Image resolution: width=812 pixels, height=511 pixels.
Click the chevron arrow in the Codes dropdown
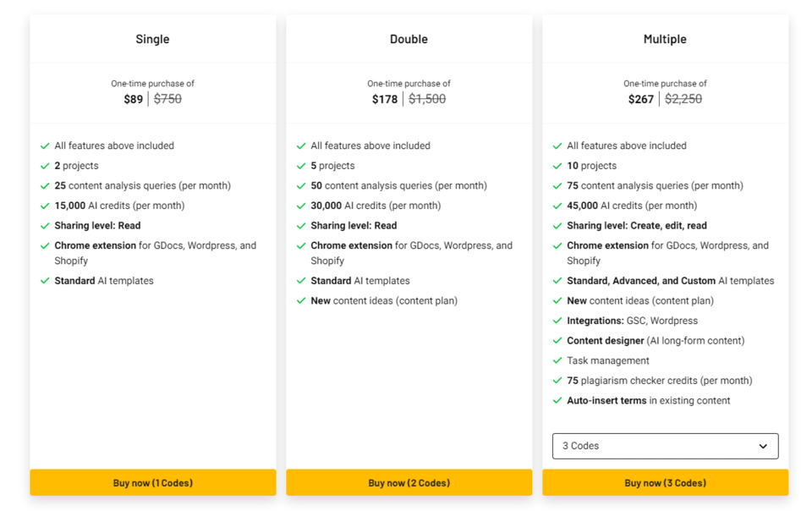coord(763,447)
